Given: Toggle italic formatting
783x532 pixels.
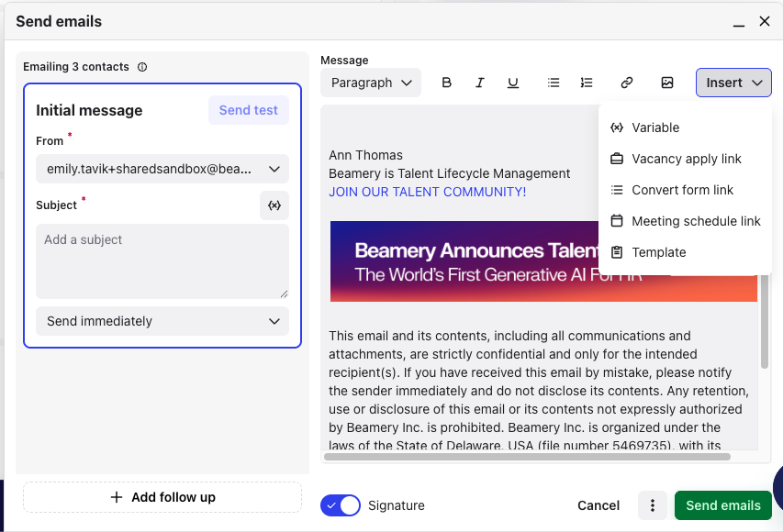Looking at the screenshot, I should point(479,83).
